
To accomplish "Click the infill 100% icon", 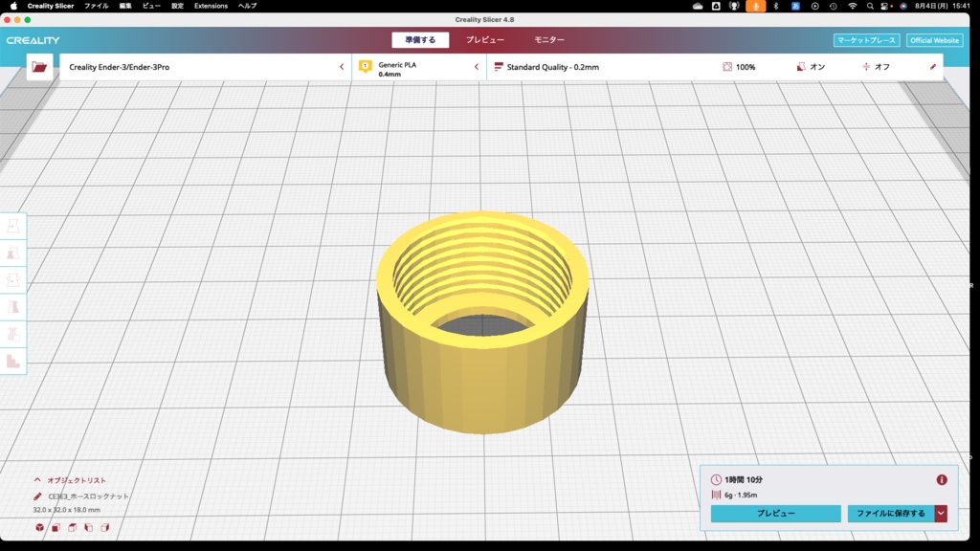I will [x=727, y=67].
